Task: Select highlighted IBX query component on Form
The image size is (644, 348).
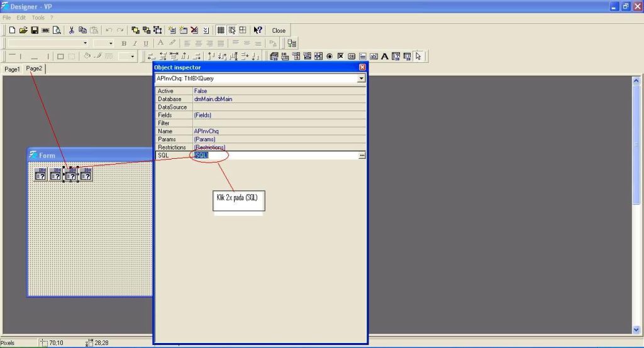Action: click(70, 175)
